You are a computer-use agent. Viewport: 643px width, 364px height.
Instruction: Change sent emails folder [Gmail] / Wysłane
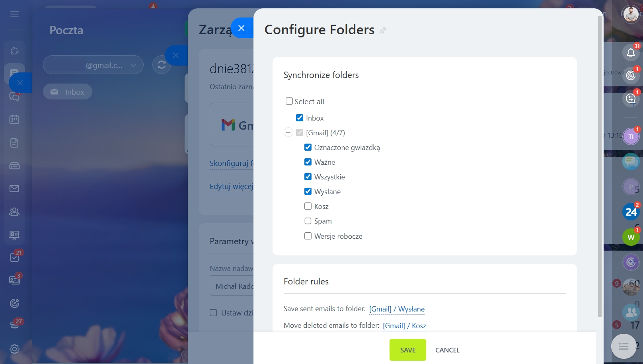pyautogui.click(x=397, y=309)
